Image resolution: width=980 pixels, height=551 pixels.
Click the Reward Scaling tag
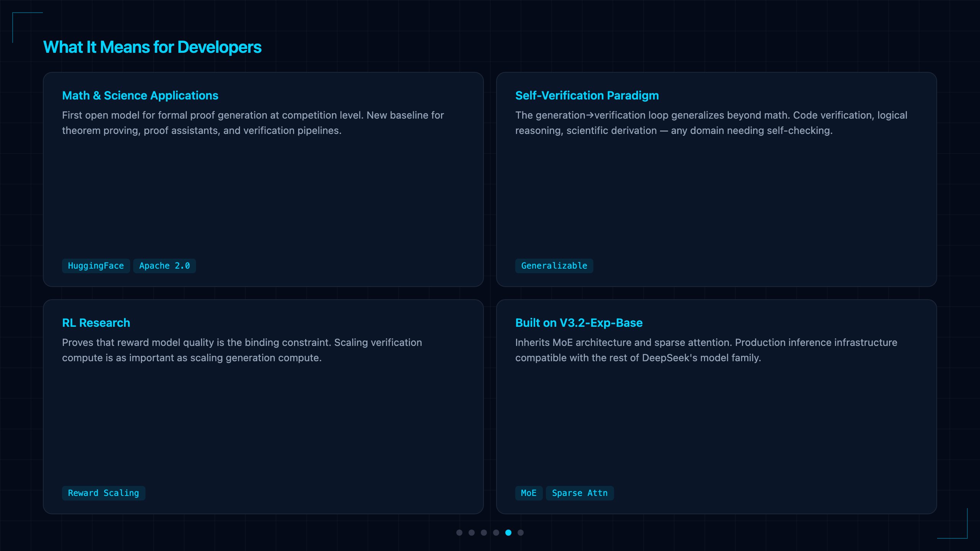[x=103, y=493]
